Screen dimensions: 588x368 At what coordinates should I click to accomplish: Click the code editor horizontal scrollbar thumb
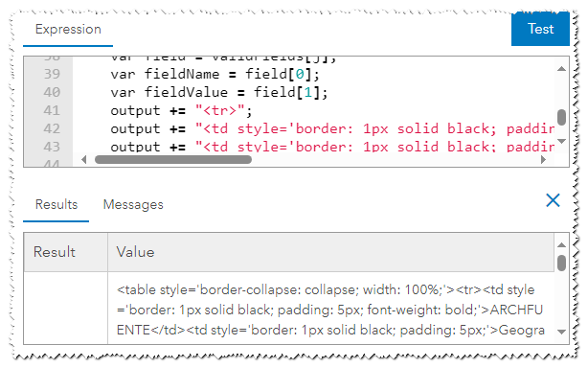(x=173, y=160)
